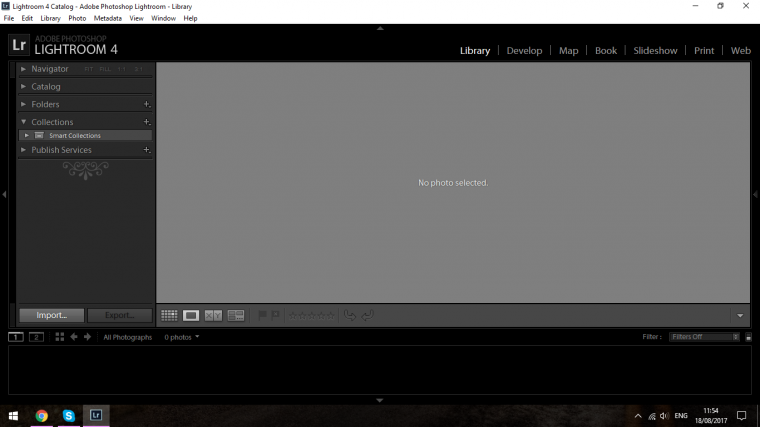Open the Window menu
The image size is (760, 427).
point(163,18)
